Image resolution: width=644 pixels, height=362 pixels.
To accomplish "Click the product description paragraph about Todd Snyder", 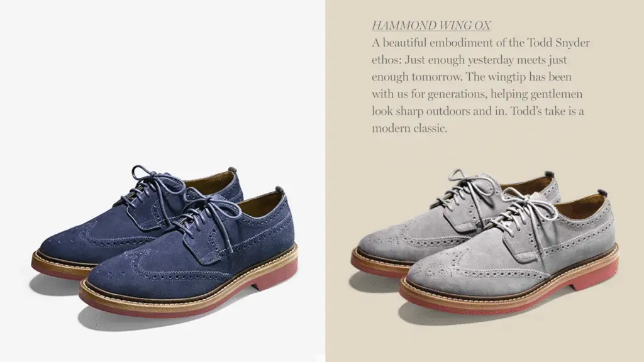I will pyautogui.click(x=480, y=85).
